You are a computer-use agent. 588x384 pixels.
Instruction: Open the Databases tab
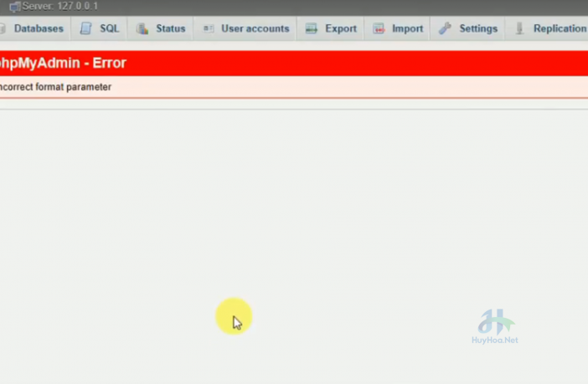[x=38, y=28]
